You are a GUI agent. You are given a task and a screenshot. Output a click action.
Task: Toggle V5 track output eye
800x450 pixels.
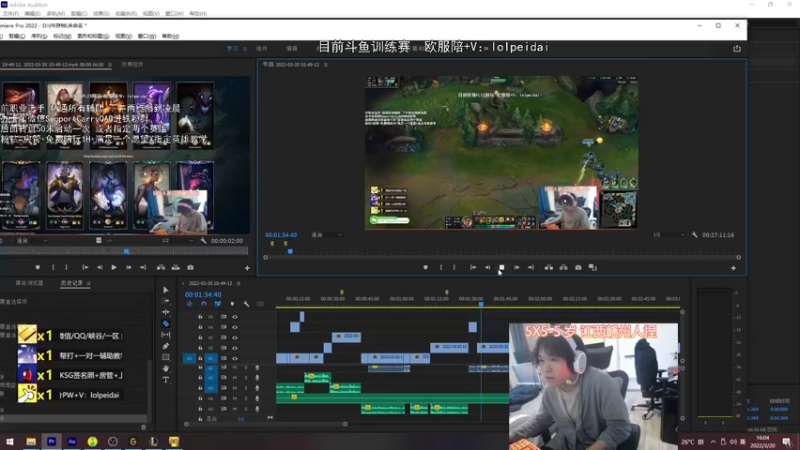click(x=235, y=317)
